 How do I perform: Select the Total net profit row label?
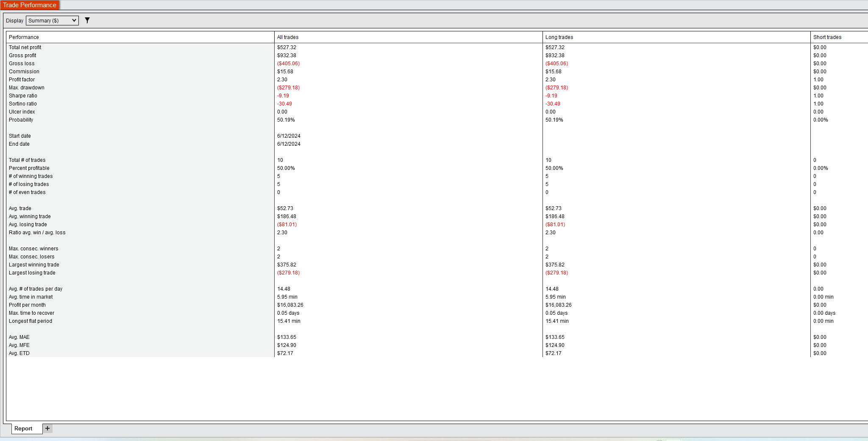pyautogui.click(x=25, y=47)
